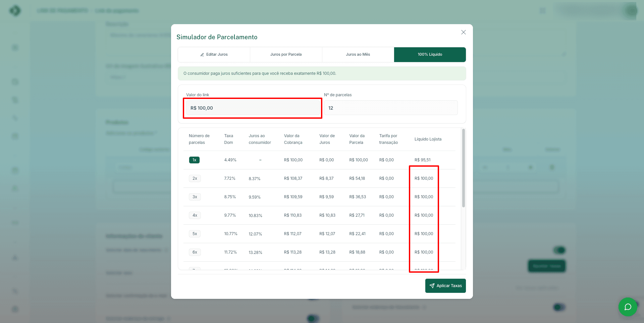Click the Líquido Lojista column header

[x=428, y=139]
